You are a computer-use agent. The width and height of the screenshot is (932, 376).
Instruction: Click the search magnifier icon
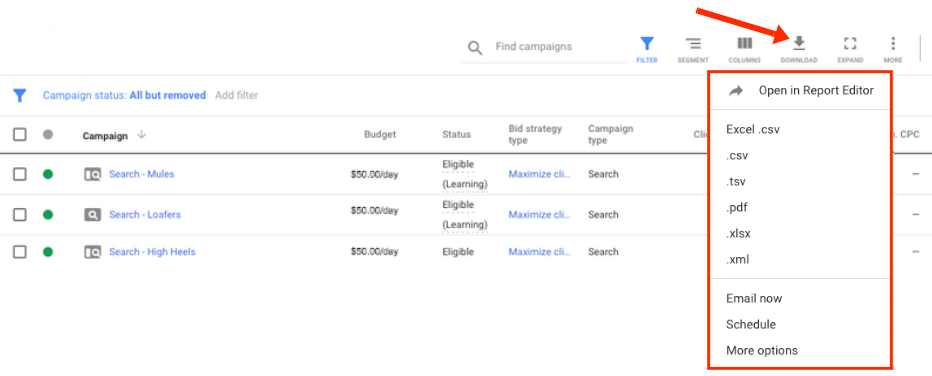coord(474,48)
